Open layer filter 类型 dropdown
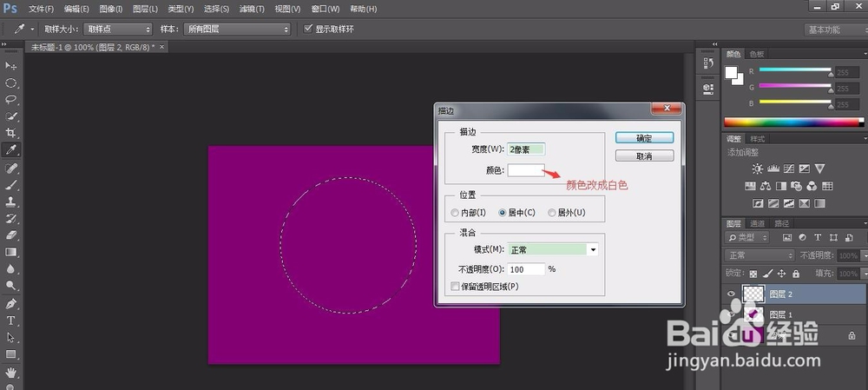This screenshot has width=868, height=390. click(x=746, y=238)
